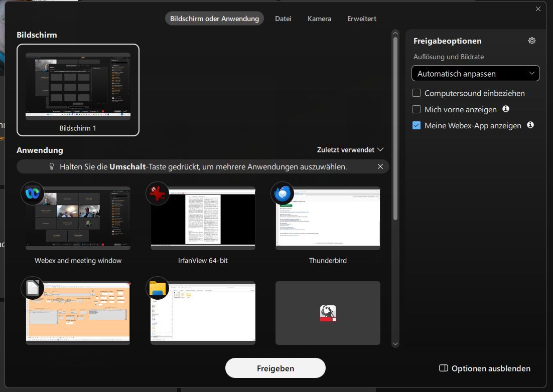The height and width of the screenshot is (392, 553).
Task: Click Optionen ausblenden to hide options
Action: [484, 368]
